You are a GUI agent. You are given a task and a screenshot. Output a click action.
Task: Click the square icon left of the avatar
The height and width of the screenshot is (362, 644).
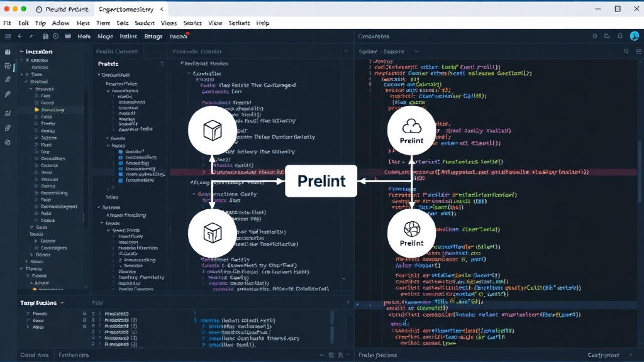coord(620,36)
